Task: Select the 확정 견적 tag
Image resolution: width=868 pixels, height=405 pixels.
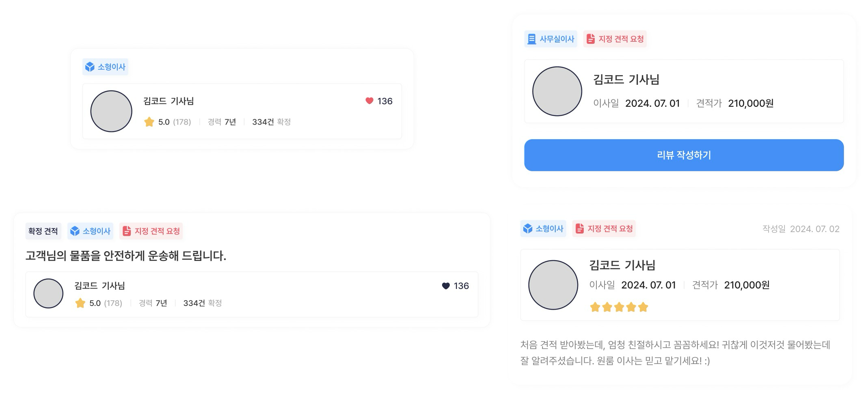Action: click(43, 231)
